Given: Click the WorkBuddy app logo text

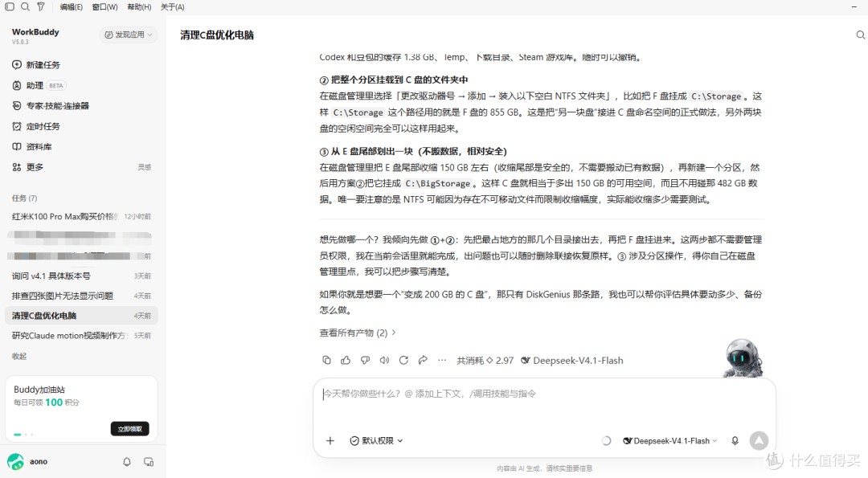Looking at the screenshot, I should coord(35,32).
